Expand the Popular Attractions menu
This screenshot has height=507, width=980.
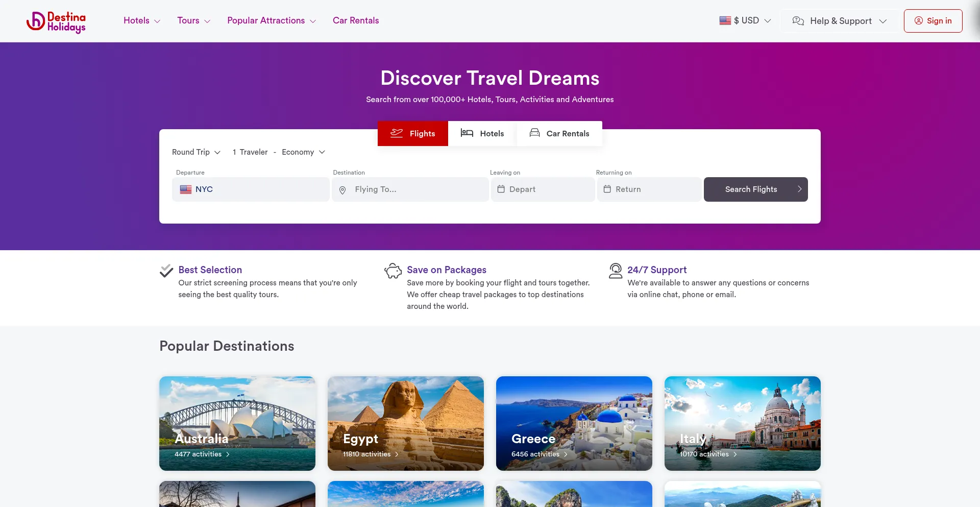[272, 21]
